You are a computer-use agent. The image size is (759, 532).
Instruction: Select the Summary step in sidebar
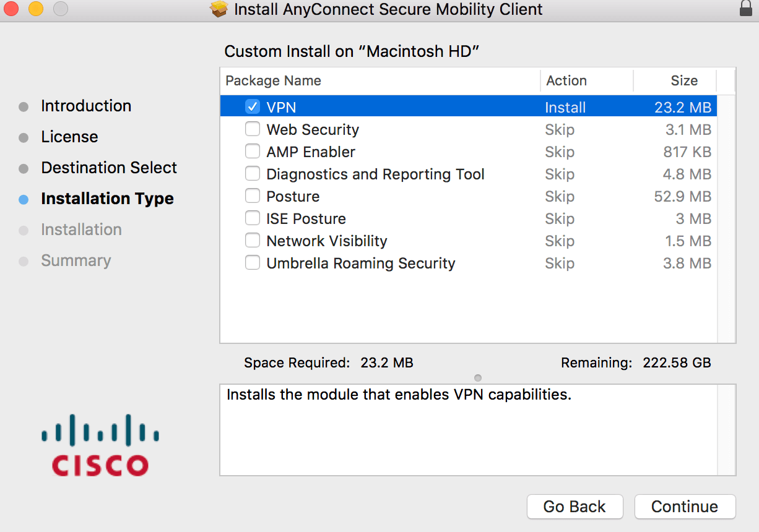coord(76,260)
